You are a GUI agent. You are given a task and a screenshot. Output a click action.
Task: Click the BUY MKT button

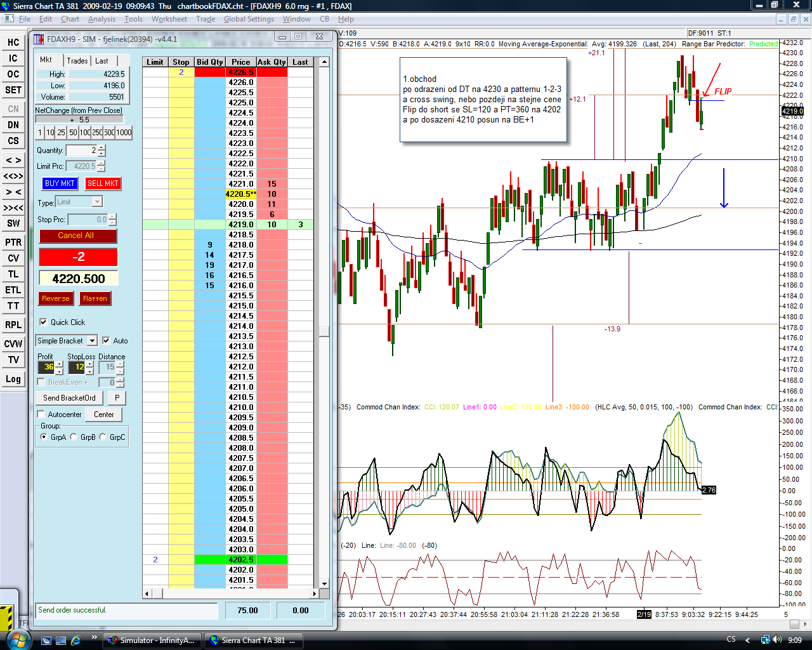point(60,183)
